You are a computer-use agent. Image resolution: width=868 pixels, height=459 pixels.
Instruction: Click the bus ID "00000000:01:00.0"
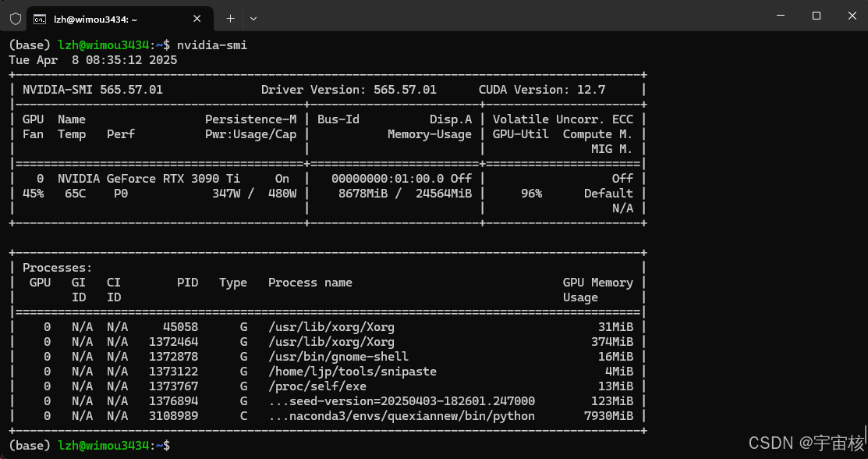(388, 179)
